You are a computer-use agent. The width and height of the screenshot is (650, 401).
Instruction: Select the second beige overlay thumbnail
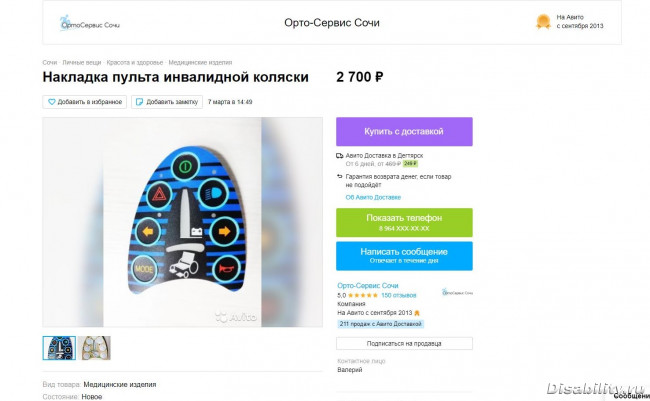(x=95, y=348)
